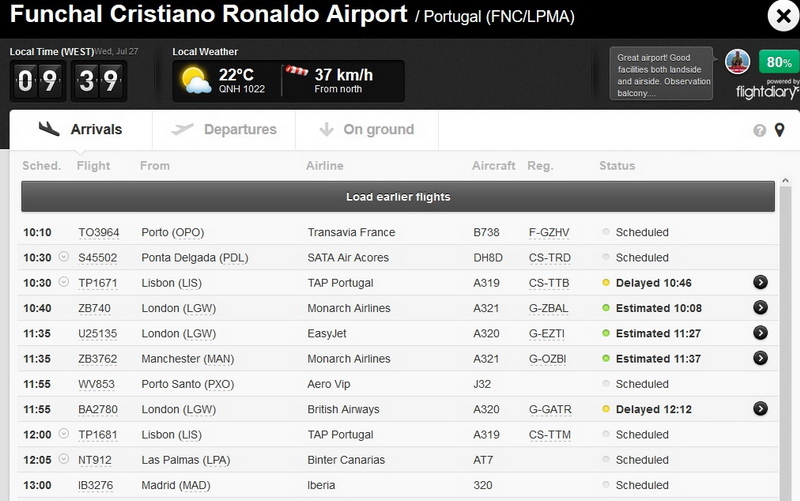Image resolution: width=800 pixels, height=501 pixels.
Task: Click the windsock wind icon
Action: coord(296,70)
